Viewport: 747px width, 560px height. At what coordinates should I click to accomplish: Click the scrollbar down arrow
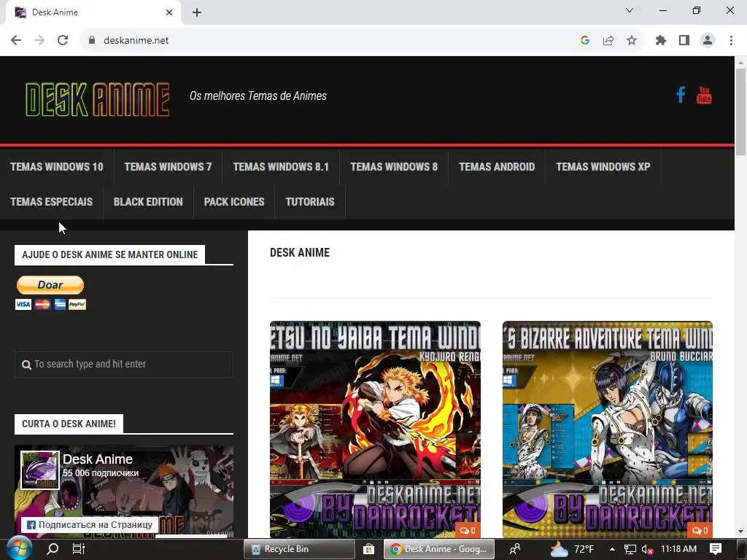click(740, 532)
